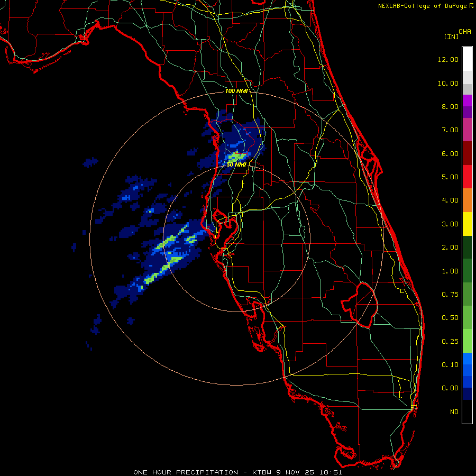Screen dimensions: 476x476
Task: Click the 0.25 legend value
Action: point(450,342)
